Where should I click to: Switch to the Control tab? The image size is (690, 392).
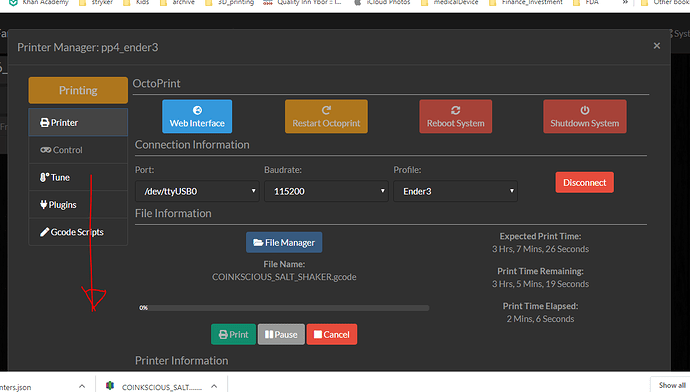(78, 150)
